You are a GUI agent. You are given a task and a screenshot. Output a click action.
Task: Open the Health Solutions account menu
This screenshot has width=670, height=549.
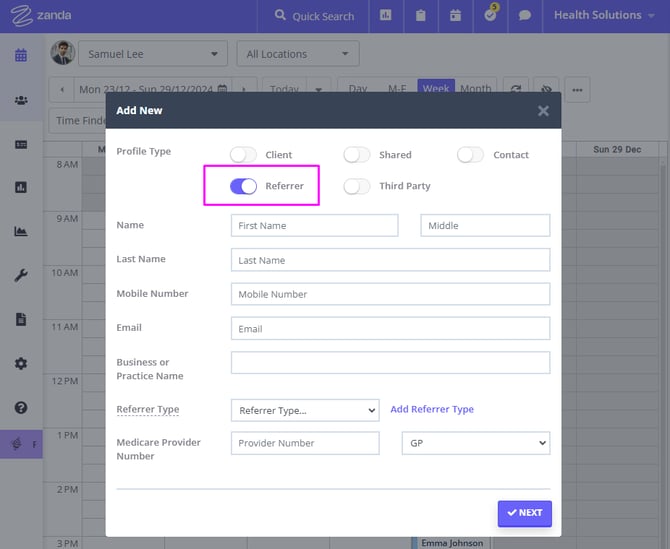604,16
